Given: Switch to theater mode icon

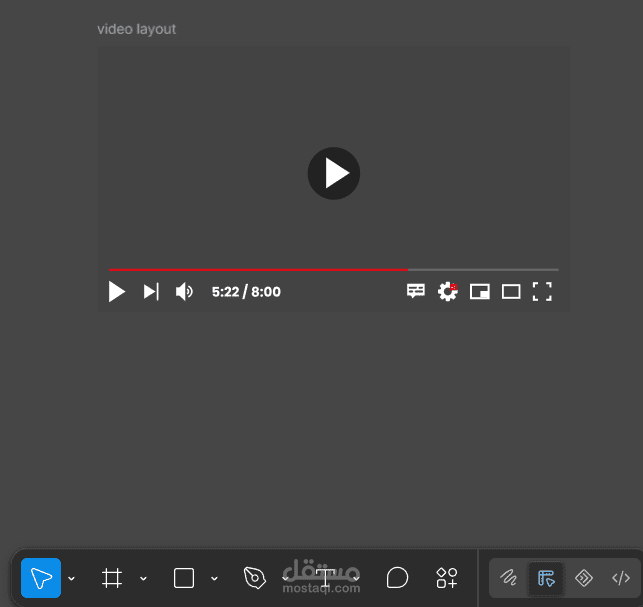Looking at the screenshot, I should [511, 292].
